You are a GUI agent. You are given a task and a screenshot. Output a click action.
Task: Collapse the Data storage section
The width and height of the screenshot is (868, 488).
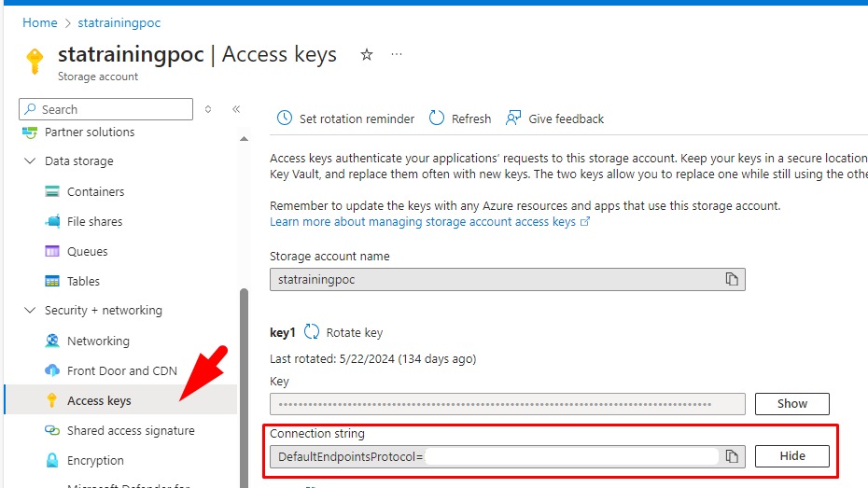[30, 161]
